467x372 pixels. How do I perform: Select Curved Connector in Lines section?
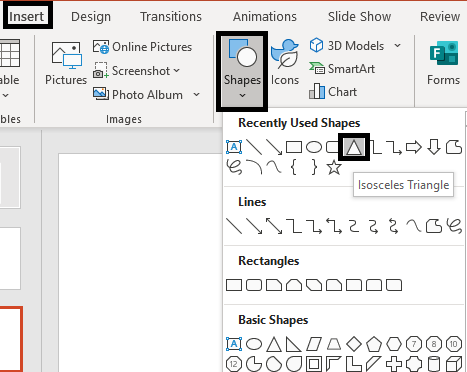[x=354, y=226]
